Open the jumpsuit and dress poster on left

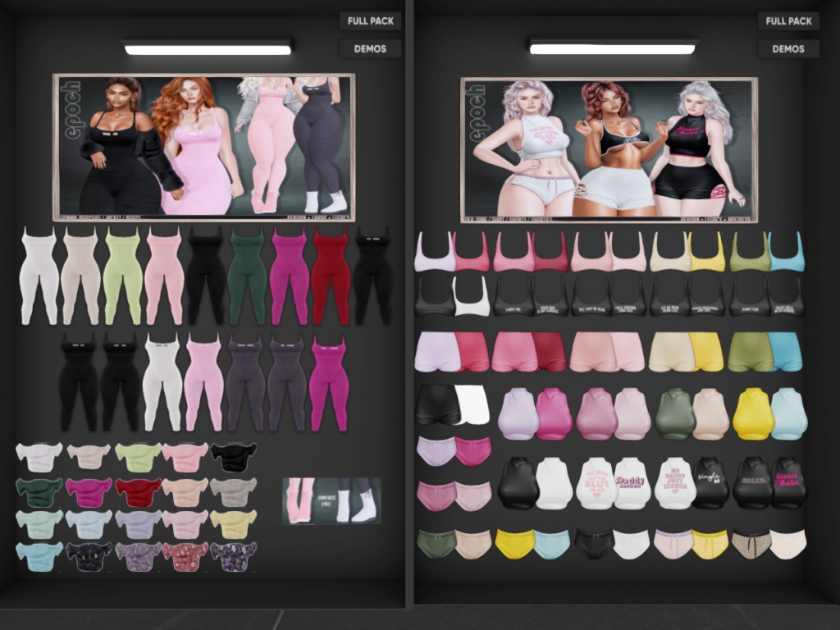coord(203,147)
